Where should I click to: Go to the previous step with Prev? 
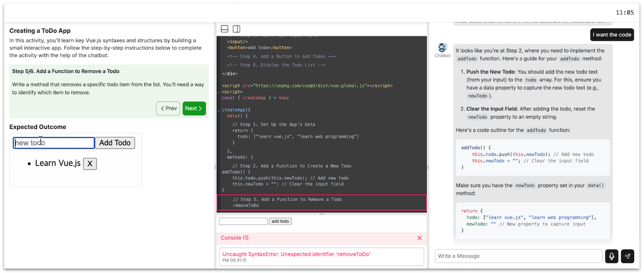[168, 108]
